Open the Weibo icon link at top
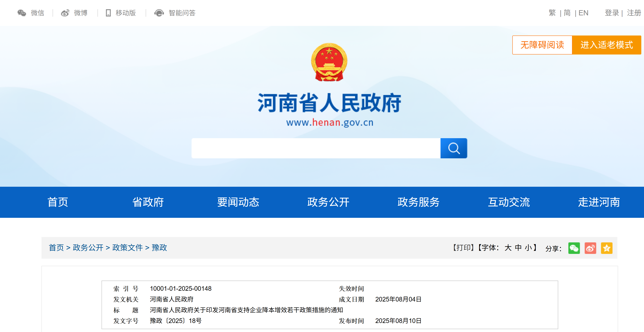 coord(65,13)
